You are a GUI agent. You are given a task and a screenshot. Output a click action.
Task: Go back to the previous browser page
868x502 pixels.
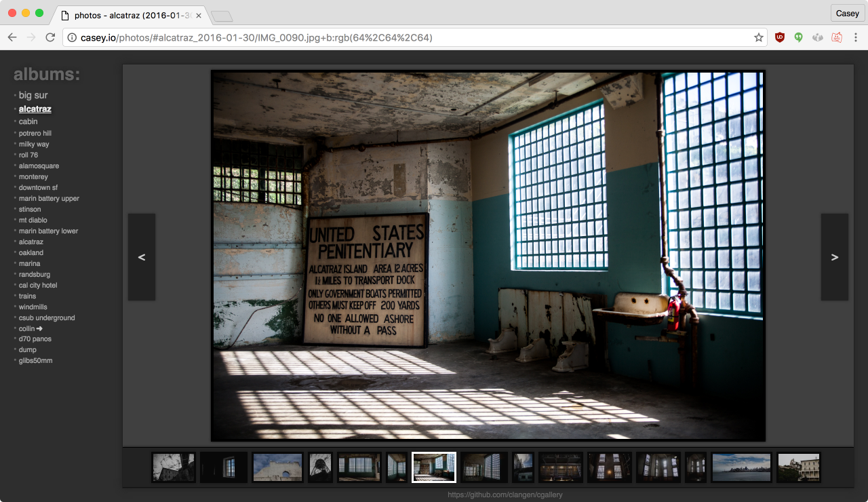(12, 37)
